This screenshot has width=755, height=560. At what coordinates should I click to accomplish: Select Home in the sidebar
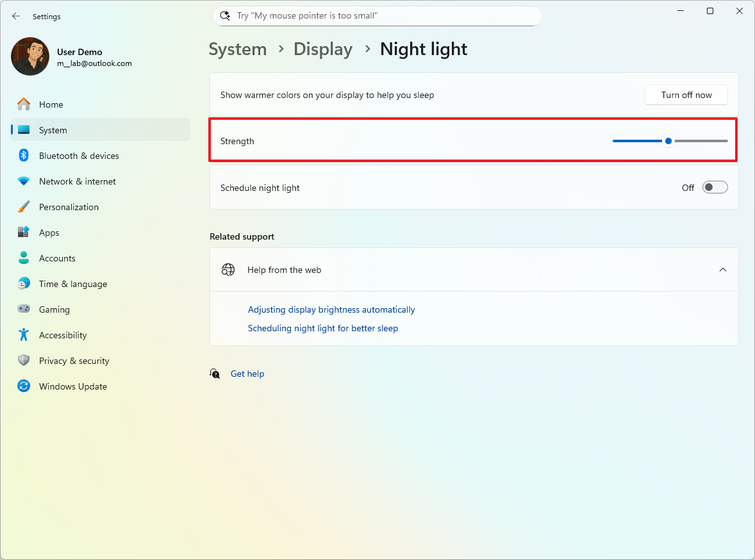(51, 104)
